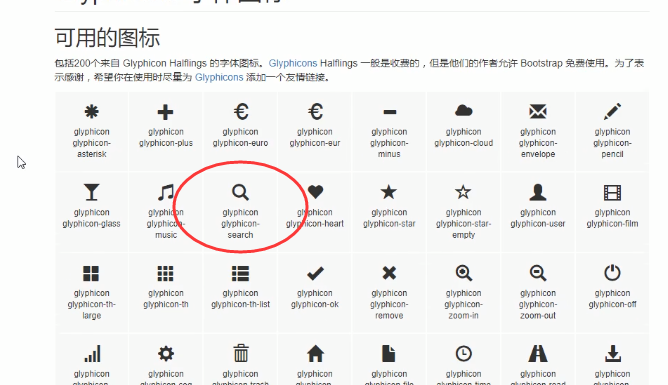This screenshot has height=385, width=668.
Task: Select the cog gear icon
Action: tap(166, 353)
